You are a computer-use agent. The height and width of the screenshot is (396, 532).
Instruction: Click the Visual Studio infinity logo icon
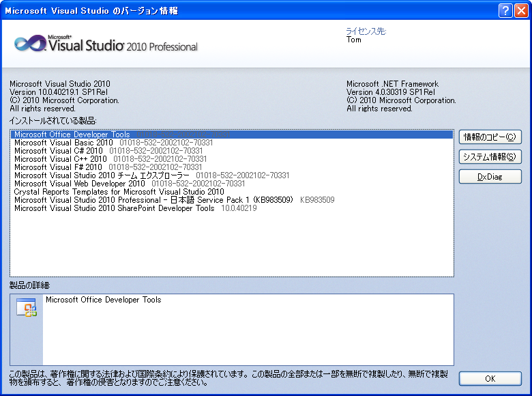[29, 44]
